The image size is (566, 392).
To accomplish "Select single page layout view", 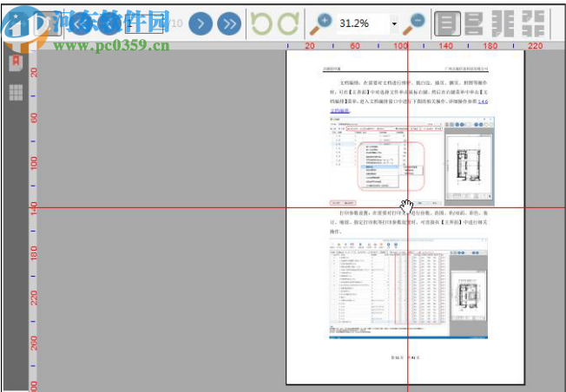I will tap(447, 23).
